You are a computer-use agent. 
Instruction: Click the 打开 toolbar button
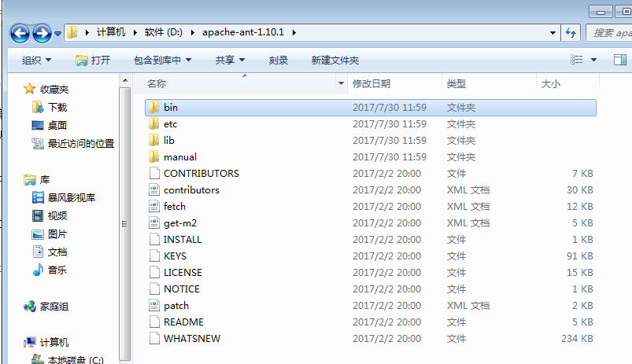[93, 61]
